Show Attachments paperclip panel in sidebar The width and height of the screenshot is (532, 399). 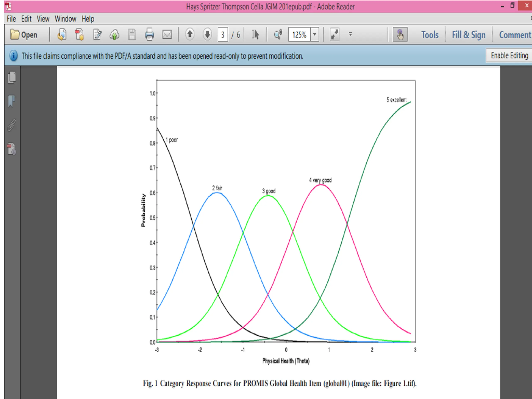12,125
